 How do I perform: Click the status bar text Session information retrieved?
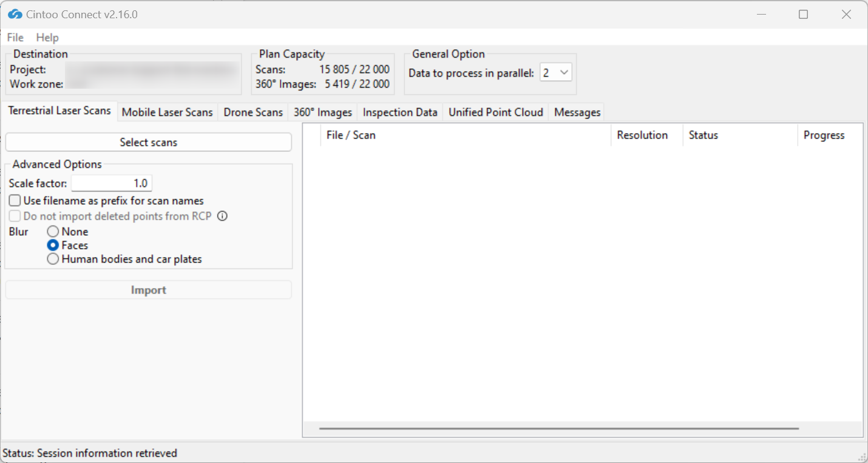pos(107,453)
